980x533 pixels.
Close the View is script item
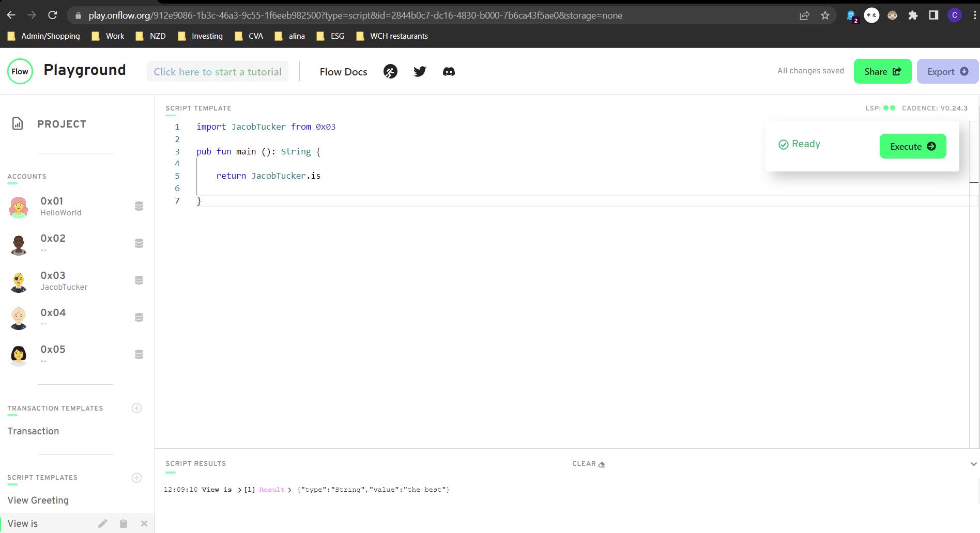click(144, 524)
